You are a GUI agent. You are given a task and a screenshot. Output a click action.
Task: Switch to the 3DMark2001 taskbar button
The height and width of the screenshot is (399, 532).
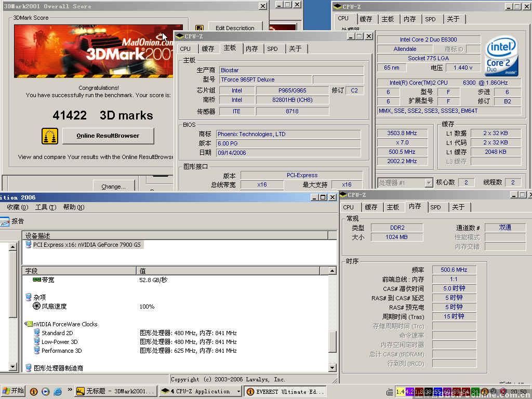[x=115, y=392]
